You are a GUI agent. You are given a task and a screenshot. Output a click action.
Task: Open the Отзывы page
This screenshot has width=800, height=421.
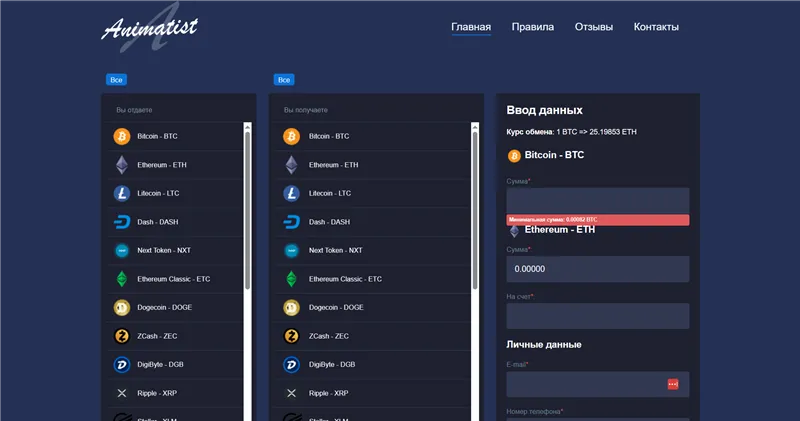(593, 27)
